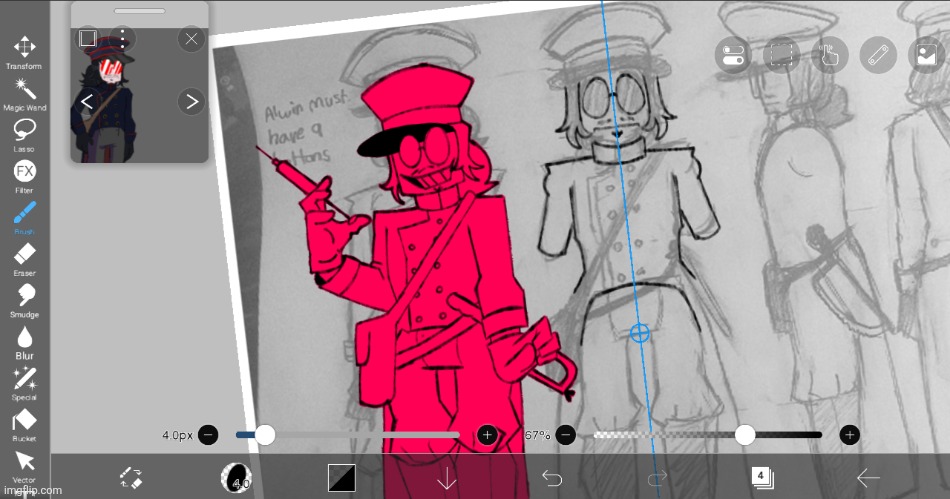Viewport: 950px width, 499px height.
Task: Open the layers panel showing 4
Action: click(762, 478)
